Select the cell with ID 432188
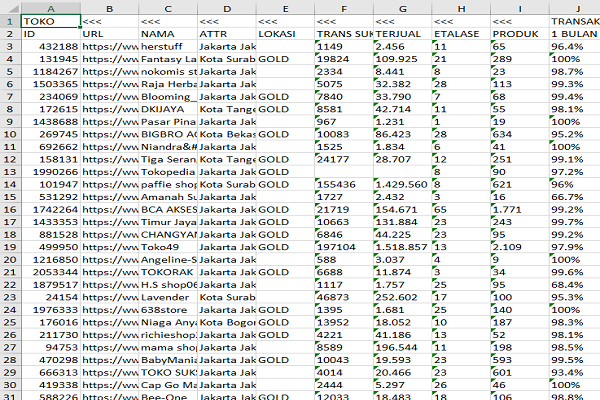The image size is (600, 400). click(51, 47)
